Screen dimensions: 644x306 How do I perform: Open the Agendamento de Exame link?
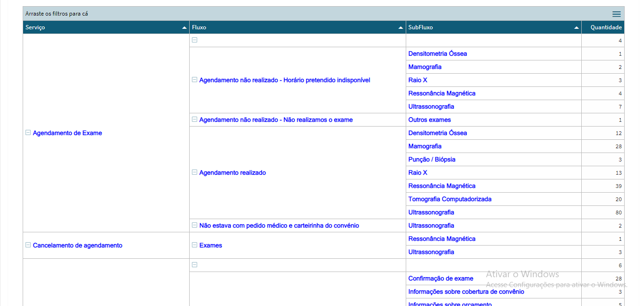tap(67, 133)
